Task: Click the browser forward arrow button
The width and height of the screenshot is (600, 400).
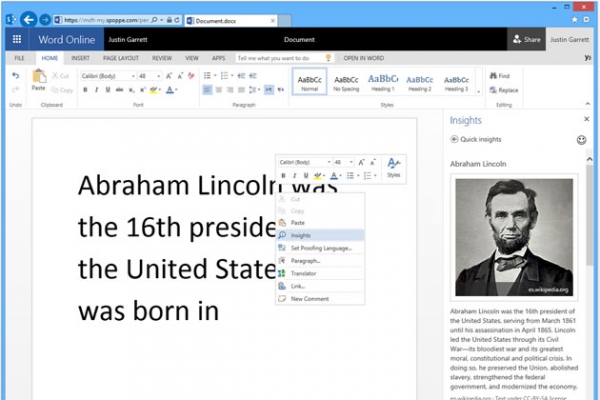Action: (x=45, y=20)
